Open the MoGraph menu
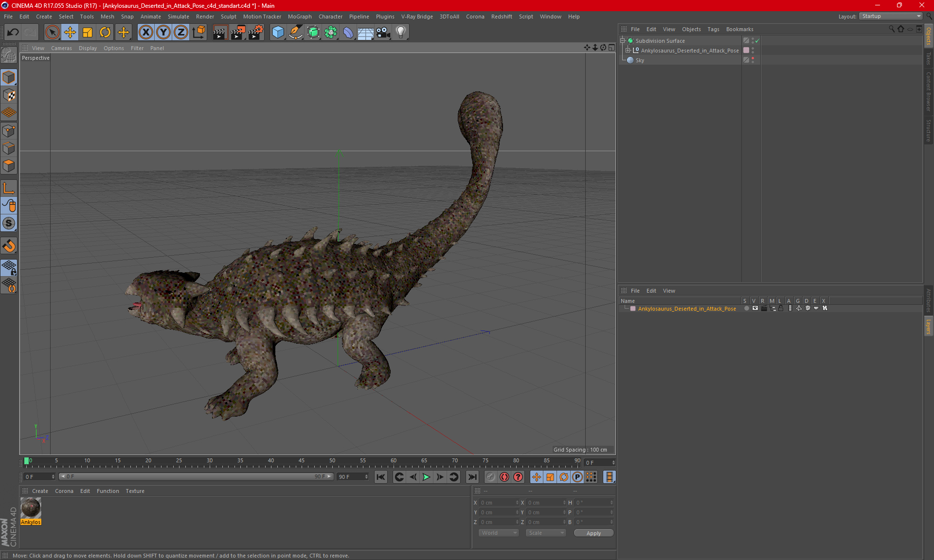934x560 pixels. [x=300, y=17]
